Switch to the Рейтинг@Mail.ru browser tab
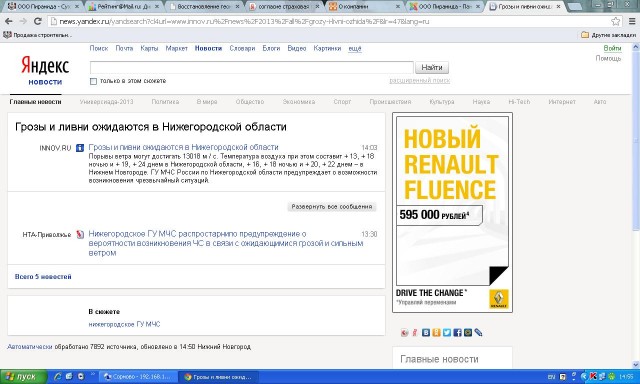The height and width of the screenshot is (384, 640). (x=124, y=7)
